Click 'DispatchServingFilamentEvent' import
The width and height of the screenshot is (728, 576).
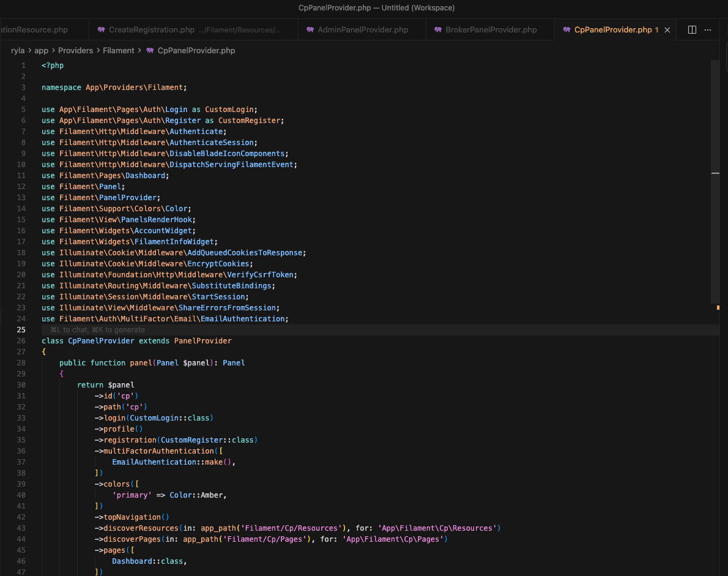(x=232, y=165)
